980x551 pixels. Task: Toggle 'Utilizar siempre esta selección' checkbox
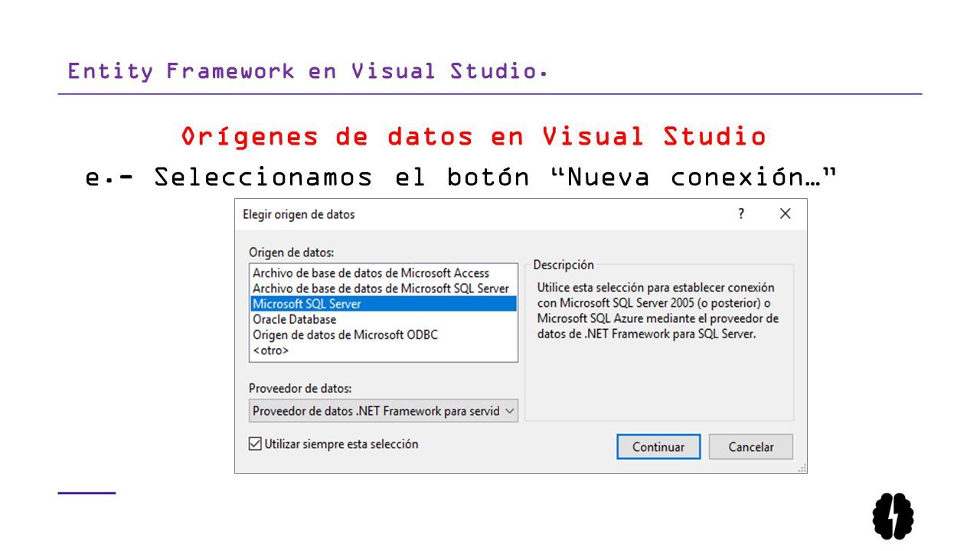pyautogui.click(x=256, y=444)
